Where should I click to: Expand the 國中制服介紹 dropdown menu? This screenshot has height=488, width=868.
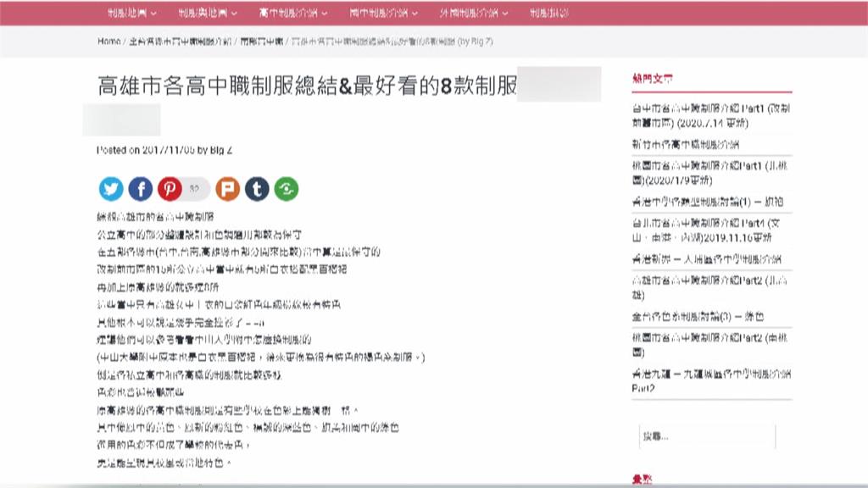click(384, 13)
